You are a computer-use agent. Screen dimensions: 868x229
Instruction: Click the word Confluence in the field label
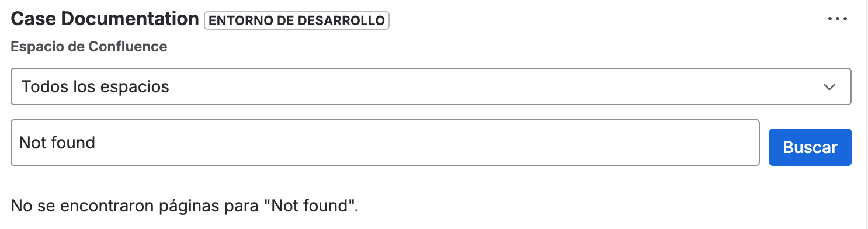(127, 47)
